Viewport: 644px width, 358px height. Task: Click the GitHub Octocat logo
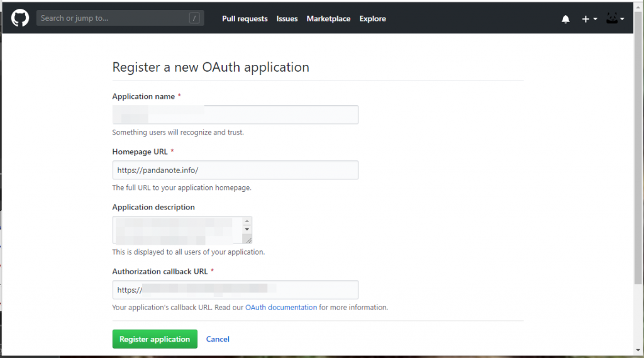(x=20, y=18)
